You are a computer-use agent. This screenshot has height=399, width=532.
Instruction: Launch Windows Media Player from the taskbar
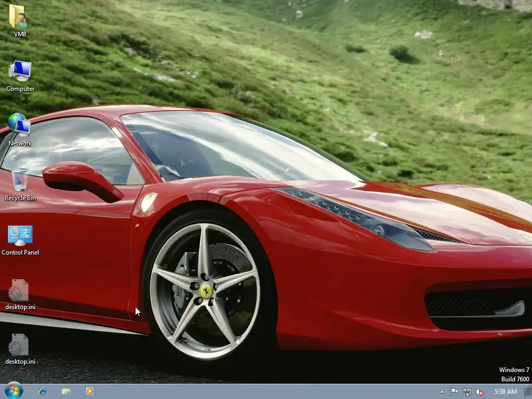[x=89, y=391]
